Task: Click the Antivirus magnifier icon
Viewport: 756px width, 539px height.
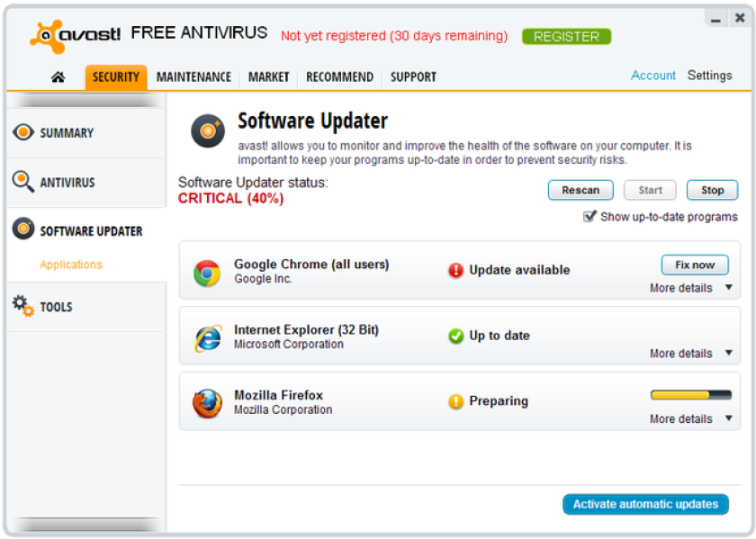Action: [x=23, y=181]
